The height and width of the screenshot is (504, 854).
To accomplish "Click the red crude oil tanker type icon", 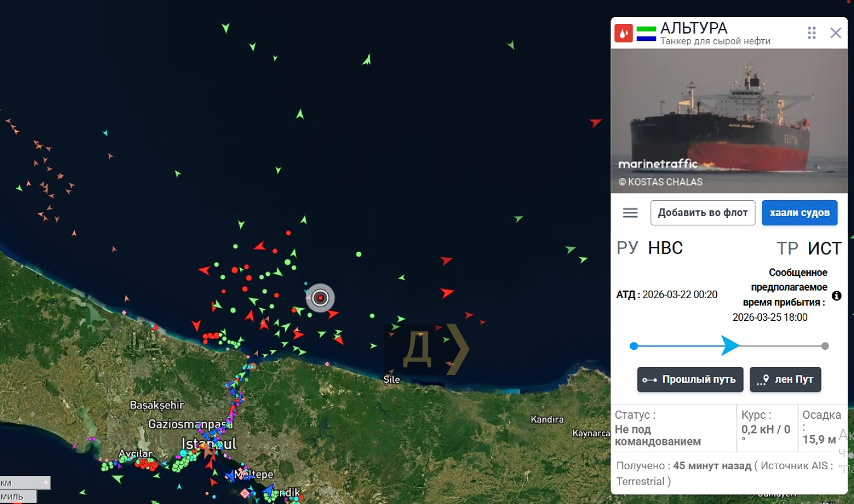I will [623, 33].
